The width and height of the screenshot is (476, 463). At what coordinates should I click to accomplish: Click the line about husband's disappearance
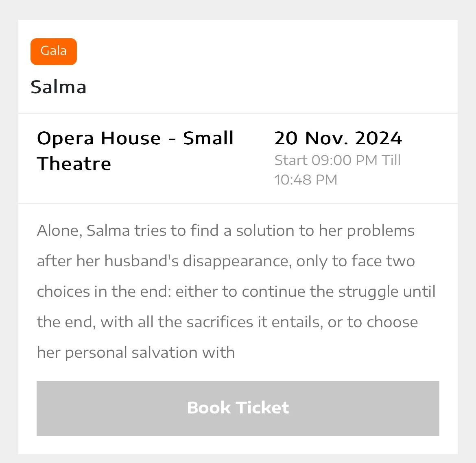[226, 261]
